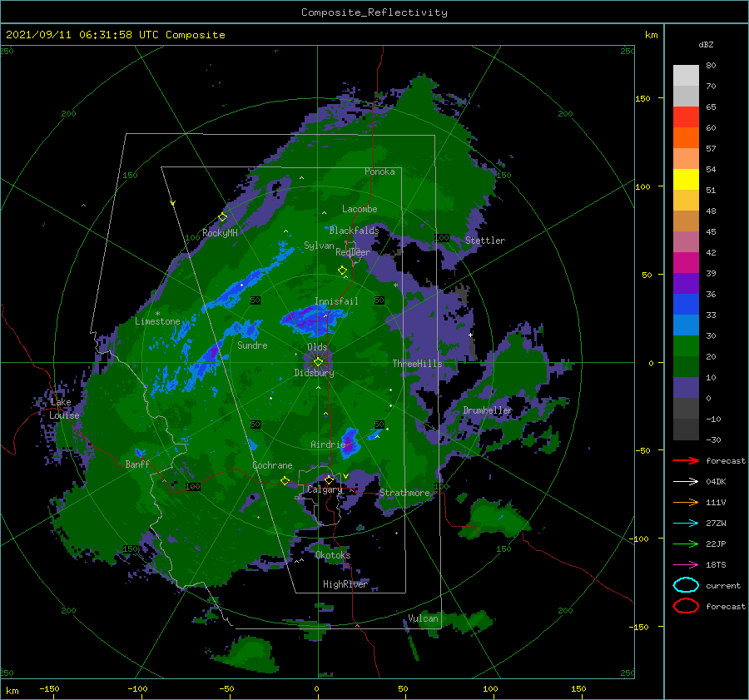749x700 pixels.
Task: Select the light gray 80 dBZ swatch
Action: (x=686, y=75)
